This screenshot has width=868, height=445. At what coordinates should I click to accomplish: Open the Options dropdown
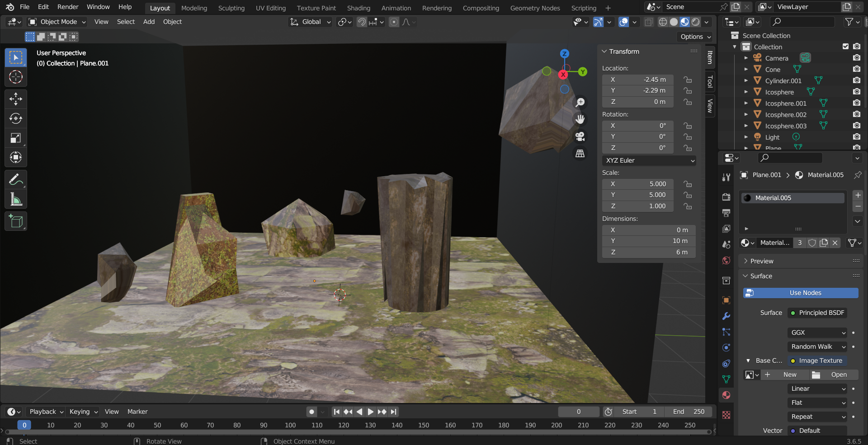[x=695, y=37]
